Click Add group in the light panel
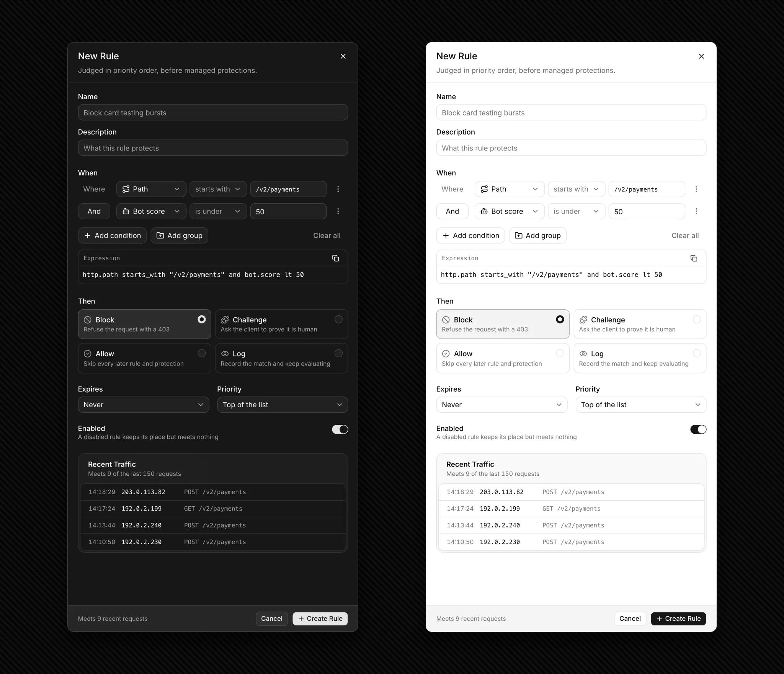This screenshot has width=784, height=674. point(537,235)
